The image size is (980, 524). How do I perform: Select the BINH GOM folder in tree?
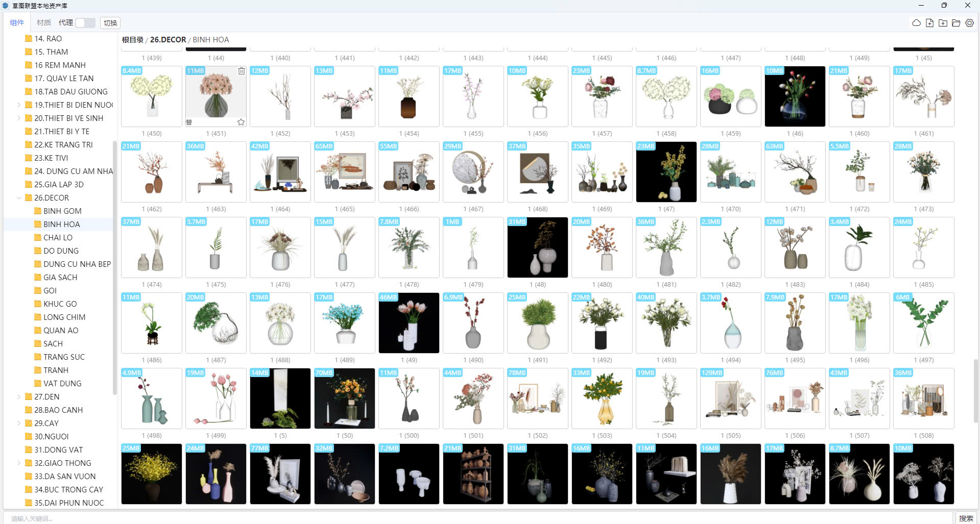[x=62, y=211]
